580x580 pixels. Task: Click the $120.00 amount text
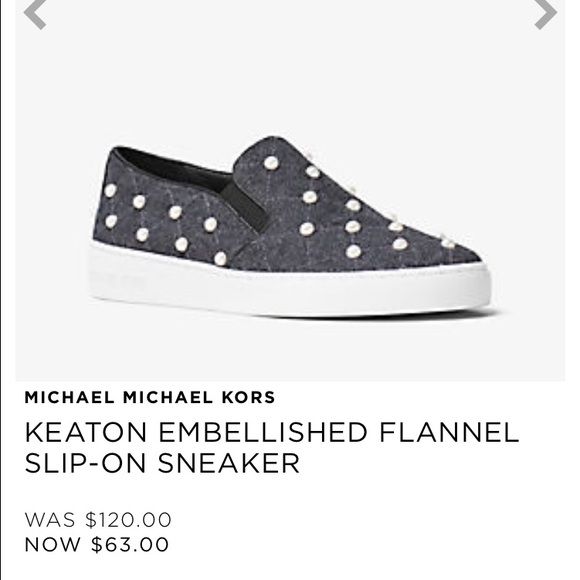[128, 519]
